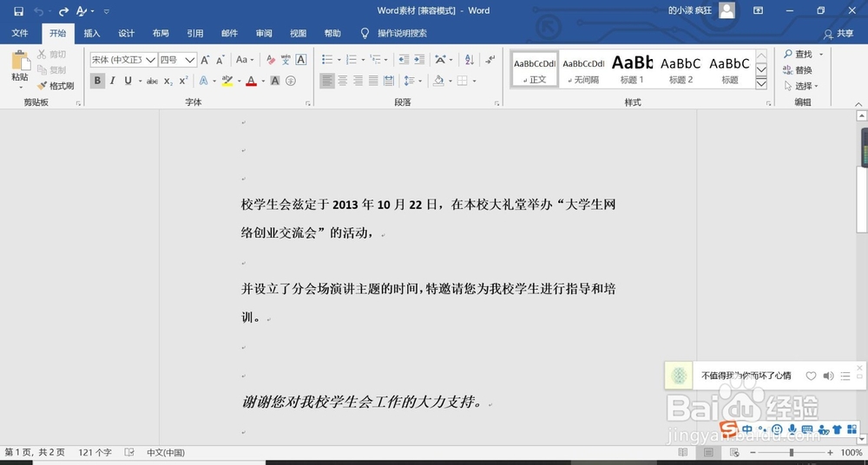The width and height of the screenshot is (868, 465).
Task: Toggle superscript x²
Action: coord(184,81)
